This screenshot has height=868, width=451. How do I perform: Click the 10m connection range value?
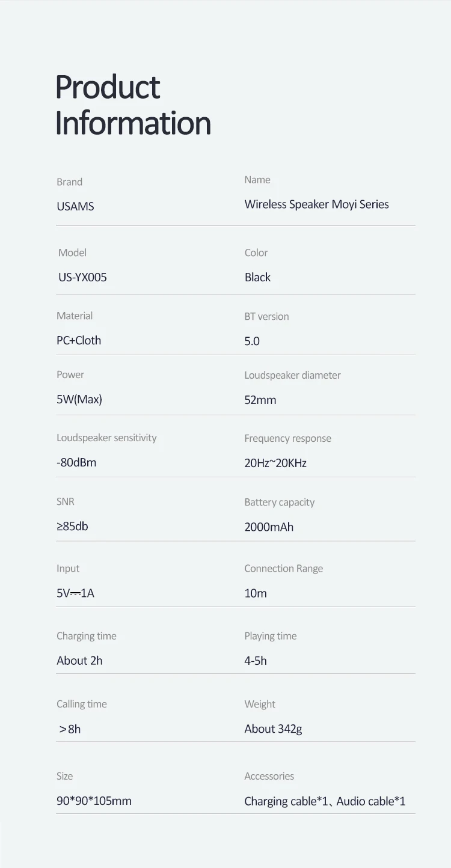tap(256, 593)
